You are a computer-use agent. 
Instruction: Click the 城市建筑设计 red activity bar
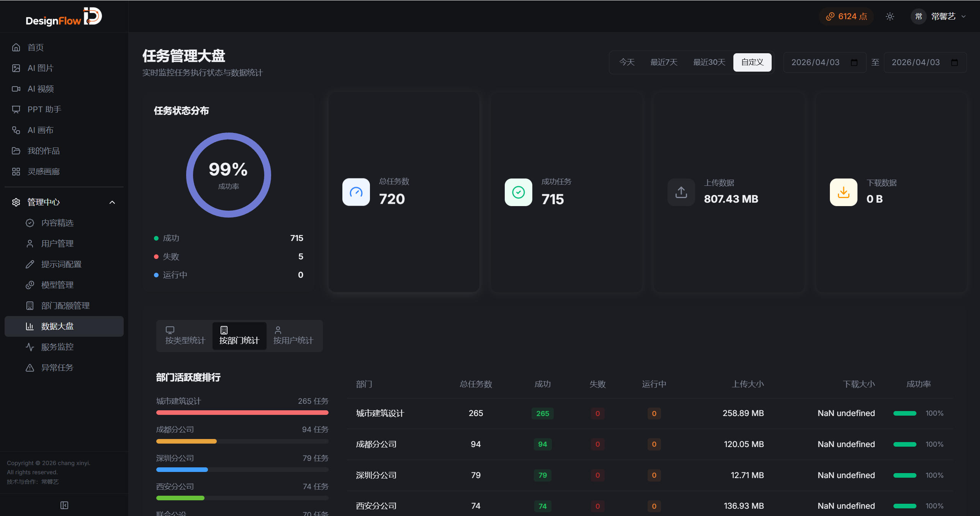pyautogui.click(x=242, y=413)
